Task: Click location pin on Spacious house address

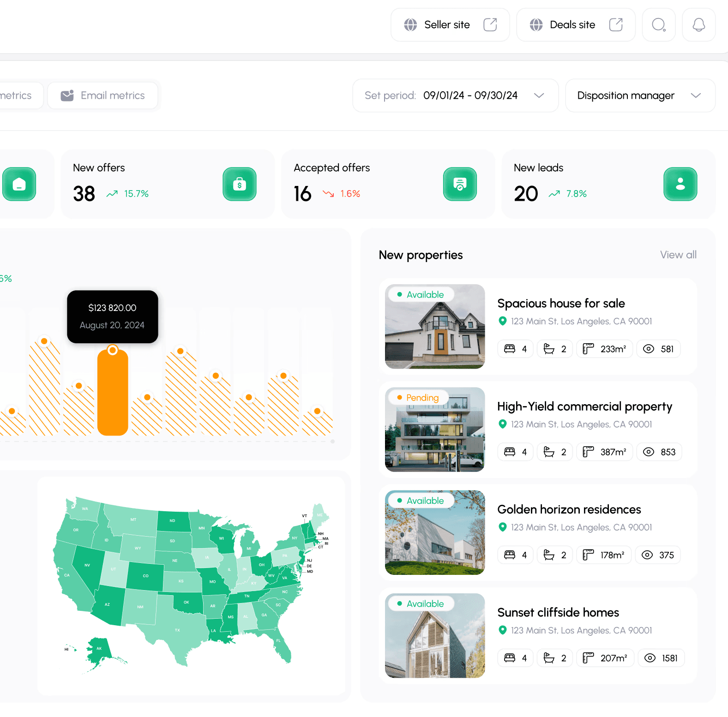Action: tap(503, 322)
